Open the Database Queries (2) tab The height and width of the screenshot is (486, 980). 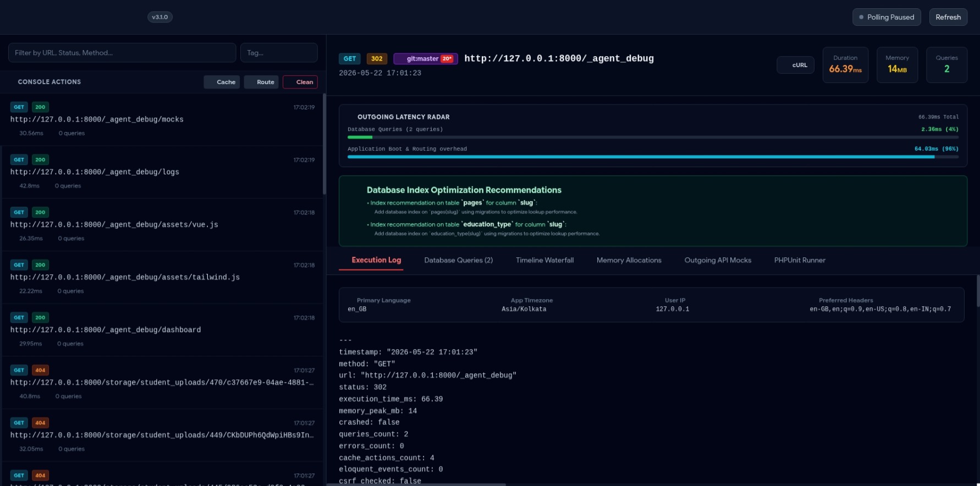458,260
